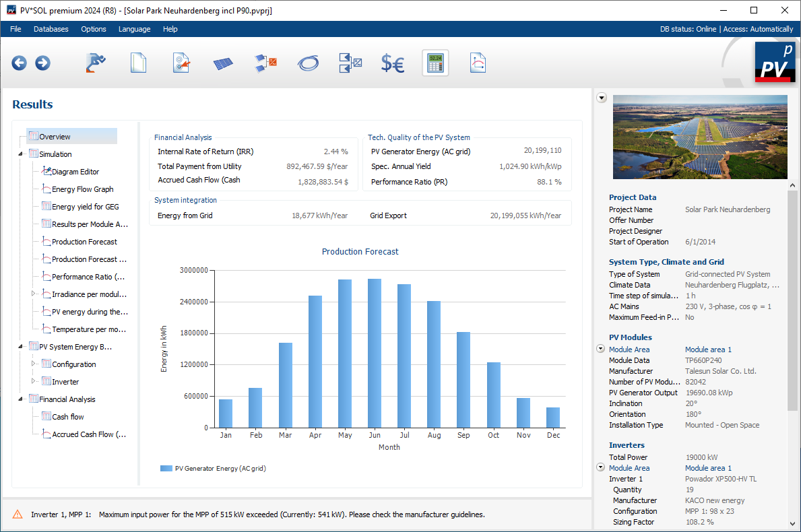Click the inverter warning triangle icon
The image size is (801, 532).
(18, 514)
